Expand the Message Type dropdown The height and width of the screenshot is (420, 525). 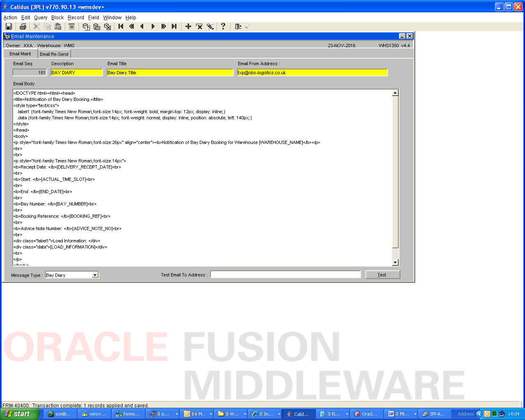click(95, 275)
